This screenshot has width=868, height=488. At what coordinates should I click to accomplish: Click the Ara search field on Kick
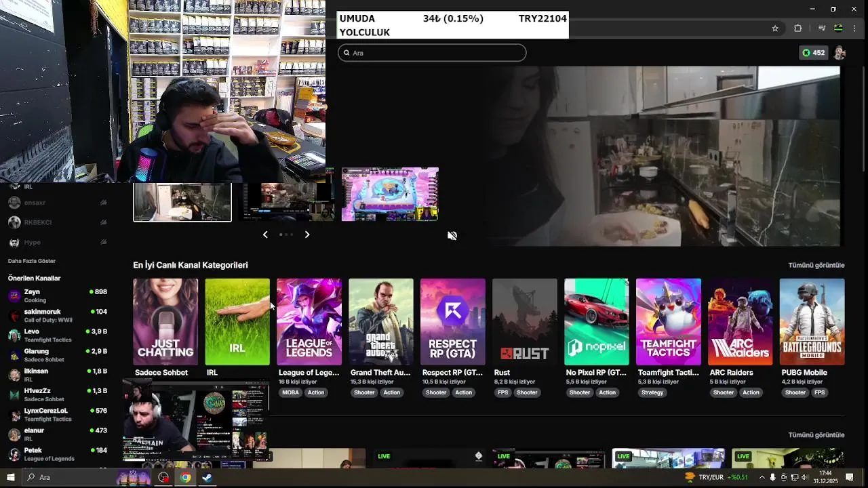[432, 53]
